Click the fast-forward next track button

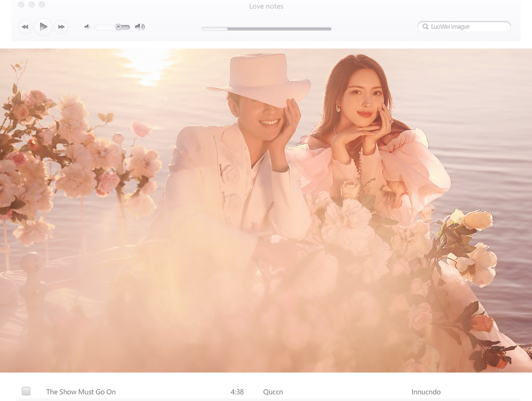tap(61, 27)
